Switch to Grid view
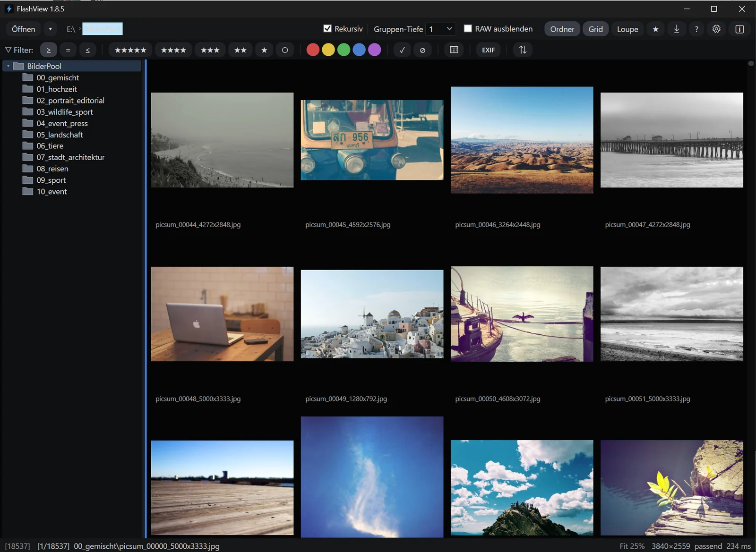Screen dimensions: 756x552 (595, 29)
